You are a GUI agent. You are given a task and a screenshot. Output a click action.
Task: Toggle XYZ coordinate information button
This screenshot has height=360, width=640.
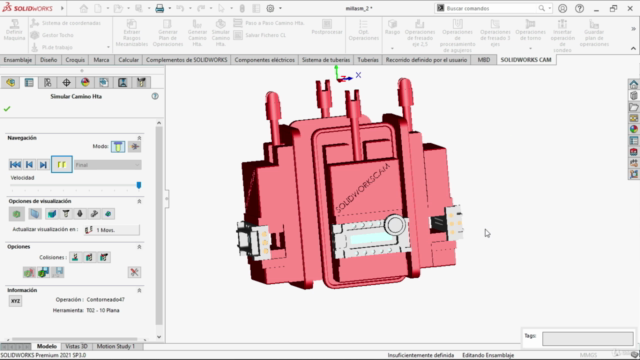click(16, 301)
